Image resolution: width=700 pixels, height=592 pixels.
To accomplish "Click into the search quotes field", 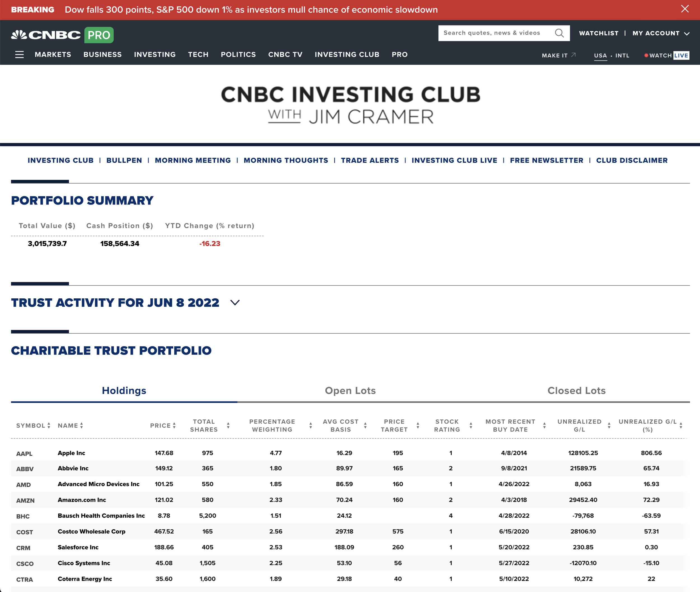I will (491, 33).
